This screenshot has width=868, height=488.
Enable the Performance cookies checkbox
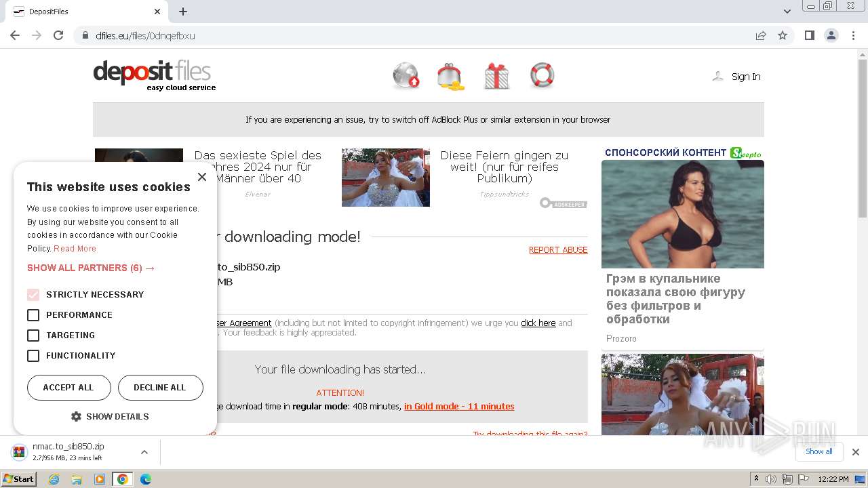(33, 315)
